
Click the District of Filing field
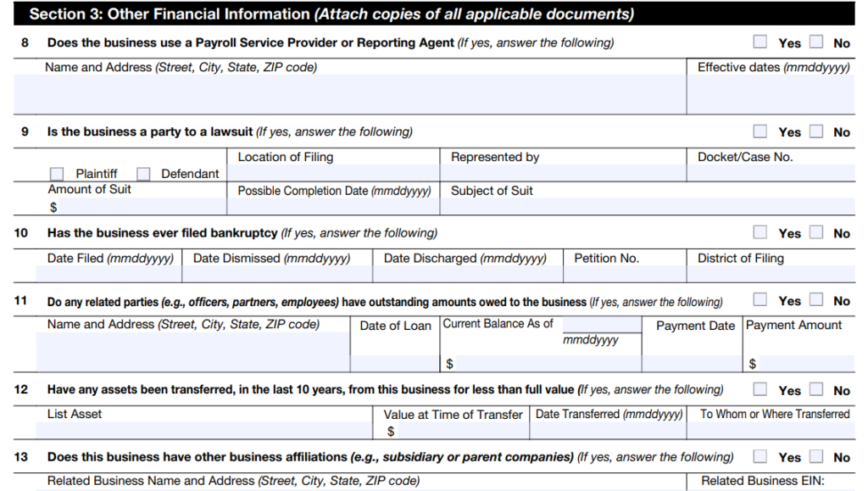pyautogui.click(x=770, y=274)
